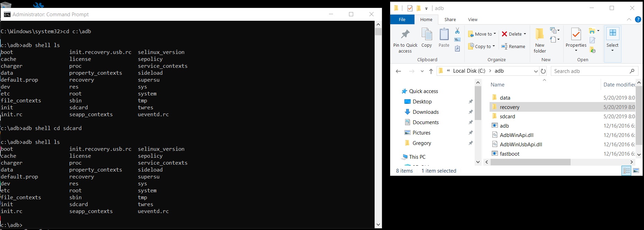Click the blue Help question mark icon
Viewport: 644px width, 230px height.
pos(638,20)
